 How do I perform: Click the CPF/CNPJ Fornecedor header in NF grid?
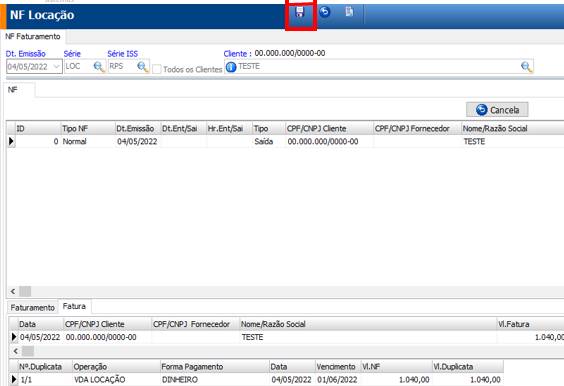coord(417,128)
